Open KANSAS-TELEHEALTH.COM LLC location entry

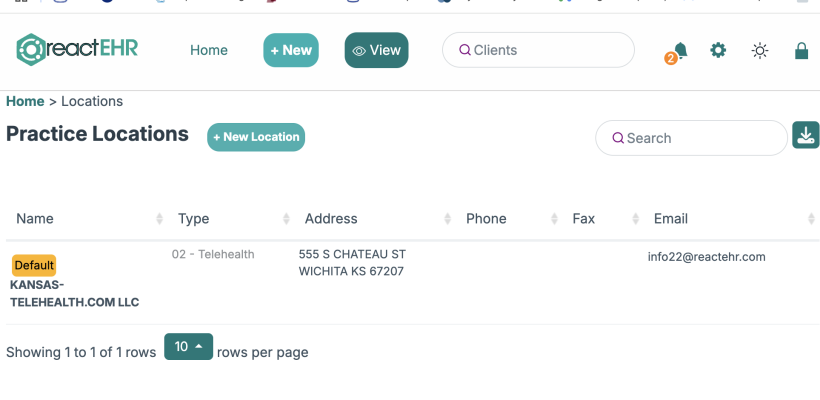pyautogui.click(x=74, y=294)
